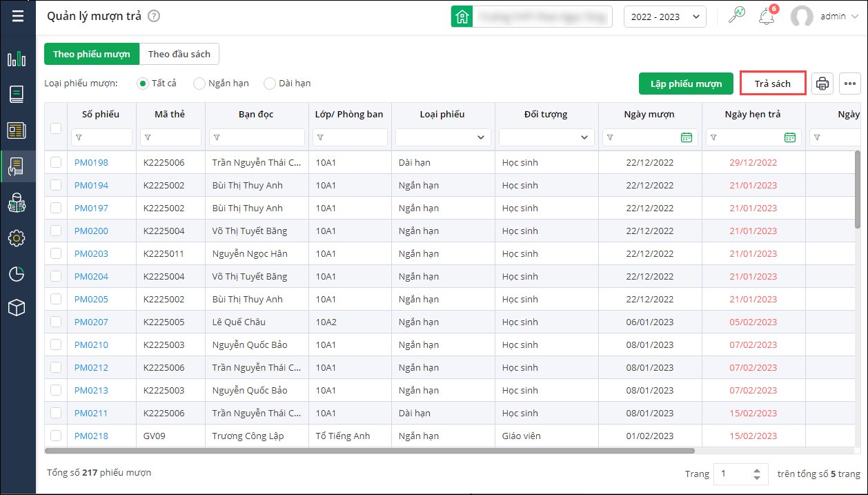Image resolution: width=868 pixels, height=495 pixels.
Task: Click the Trả sách button
Action: tap(773, 84)
